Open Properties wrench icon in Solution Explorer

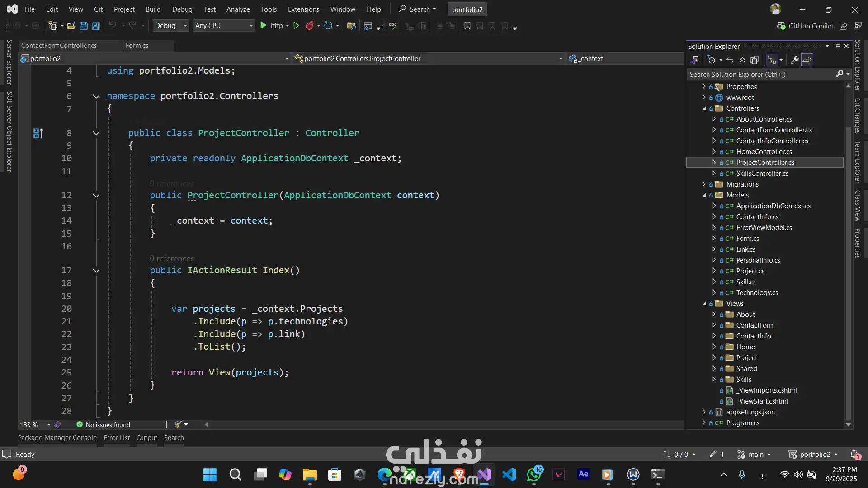(x=794, y=60)
